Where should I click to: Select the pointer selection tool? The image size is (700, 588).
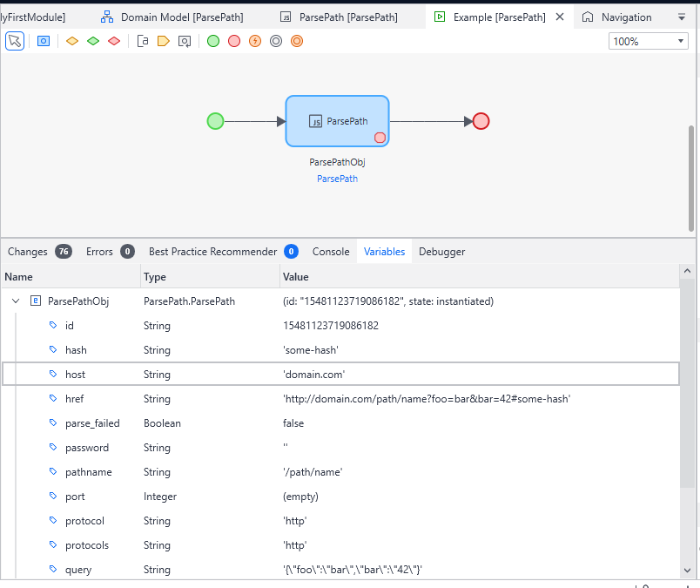(15, 41)
